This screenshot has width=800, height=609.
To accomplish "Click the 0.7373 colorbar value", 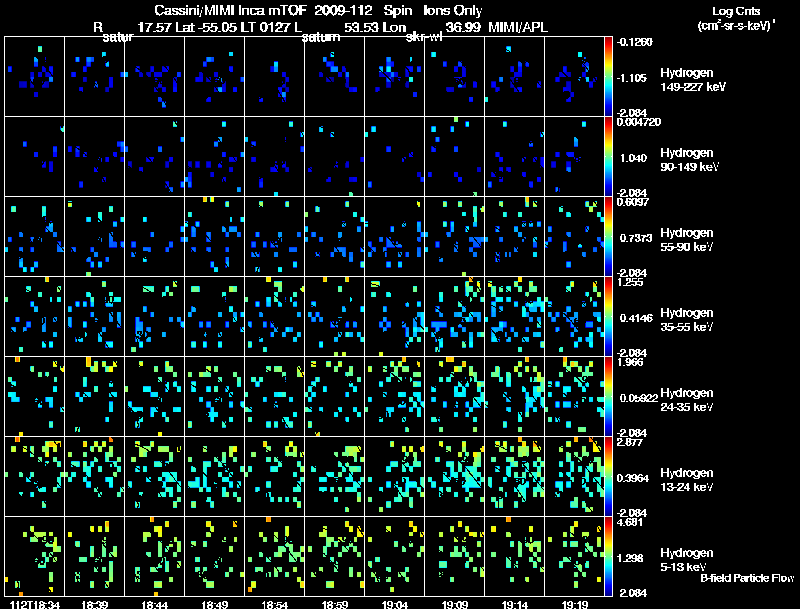I will 636,238.
